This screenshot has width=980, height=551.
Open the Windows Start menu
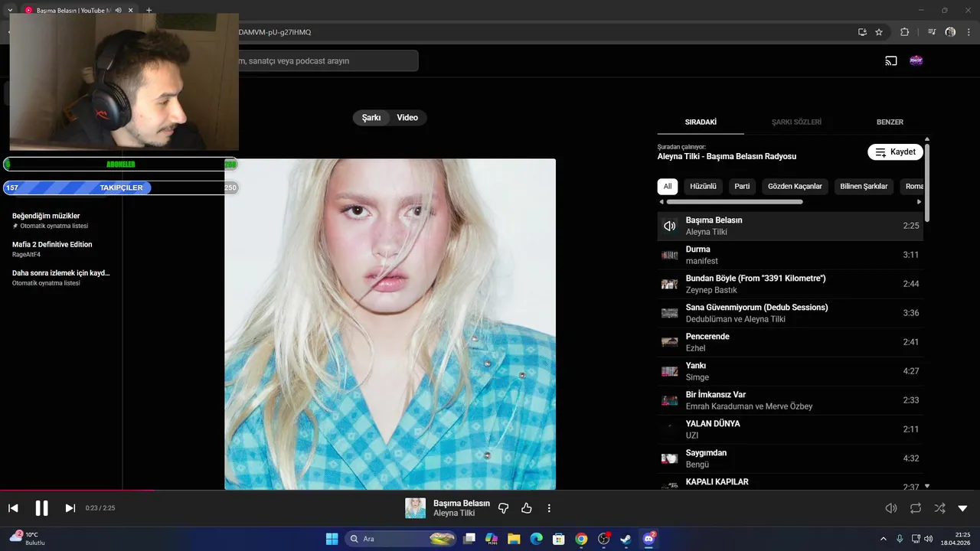point(332,539)
